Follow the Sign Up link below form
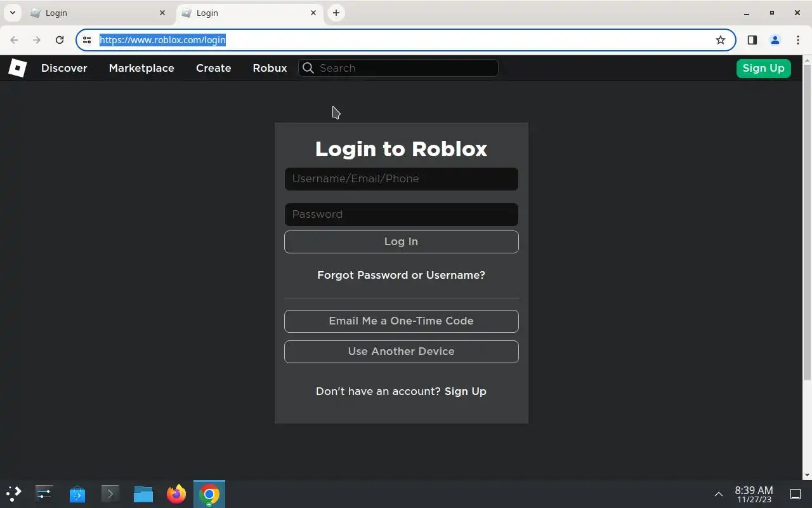This screenshot has height=508, width=812. (466, 391)
